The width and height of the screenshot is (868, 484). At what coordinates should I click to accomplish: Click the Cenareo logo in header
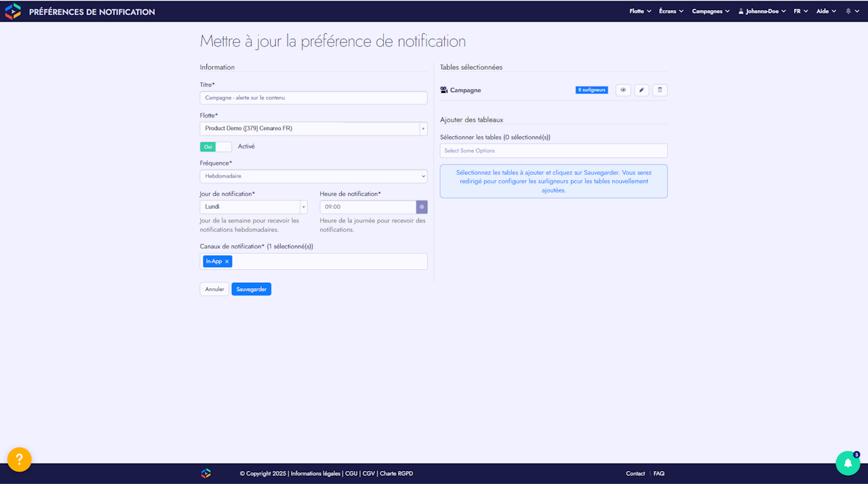pyautogui.click(x=13, y=11)
